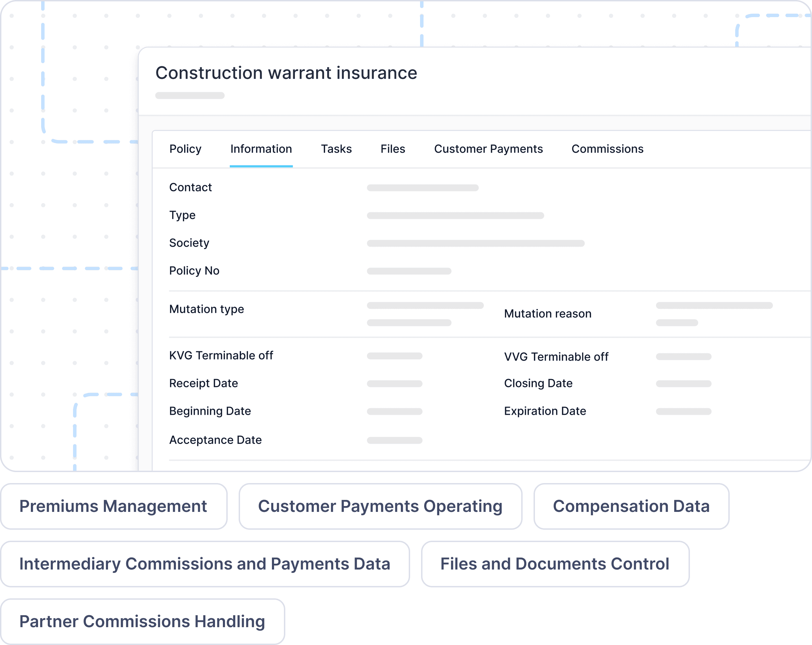The width and height of the screenshot is (812, 645).
Task: Click the Compensation Data button
Action: click(631, 506)
